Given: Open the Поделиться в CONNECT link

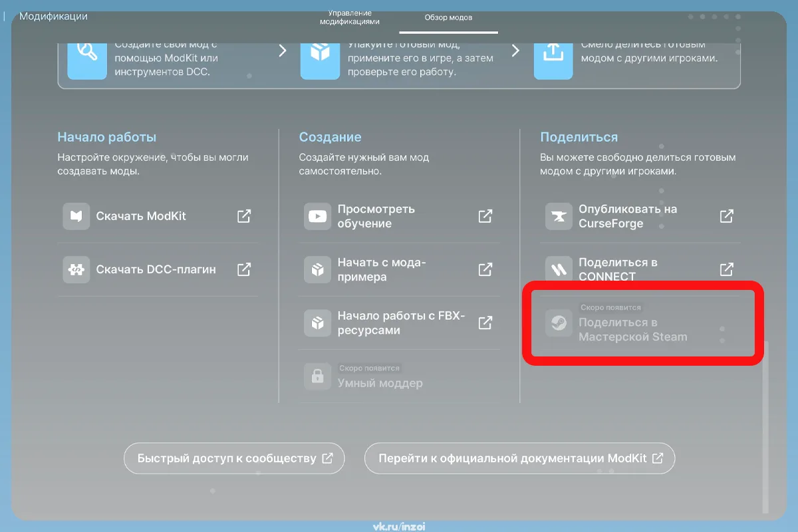Looking at the screenshot, I should point(618,269).
